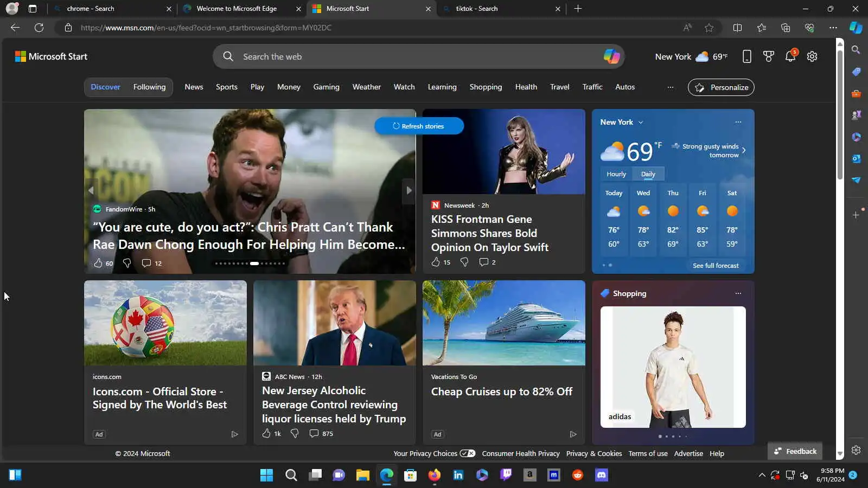Switch to the Following feed
The image size is (868, 488).
click(x=149, y=87)
